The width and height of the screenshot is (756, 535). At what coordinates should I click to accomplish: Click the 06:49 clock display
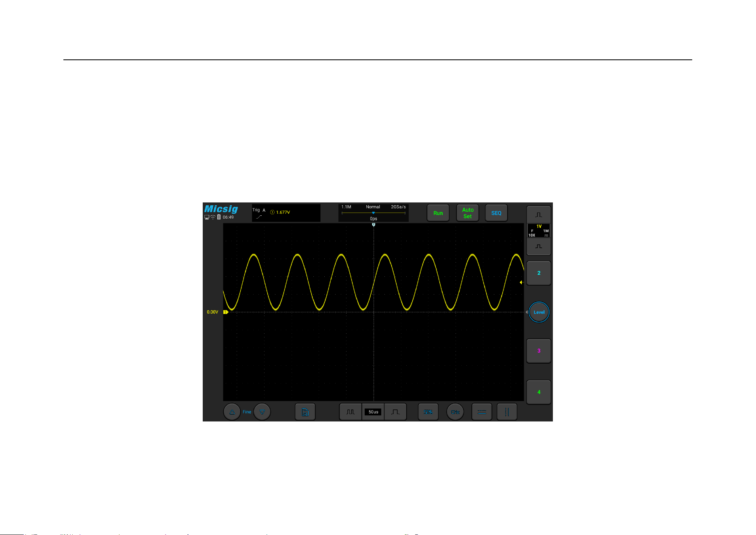point(228,217)
